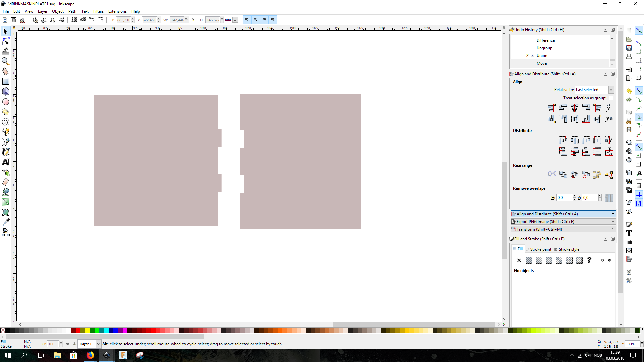Select the Node tool in toolbar
The width and height of the screenshot is (644, 362).
point(6,41)
